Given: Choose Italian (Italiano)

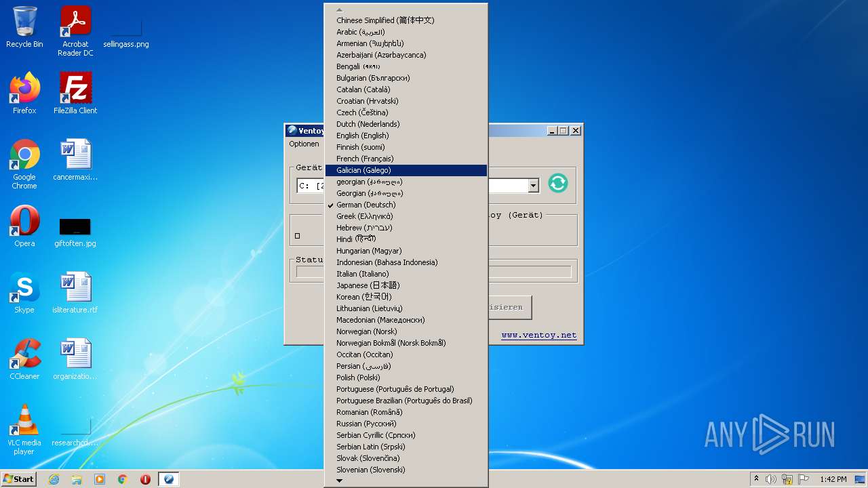Looking at the screenshot, I should [406, 274].
